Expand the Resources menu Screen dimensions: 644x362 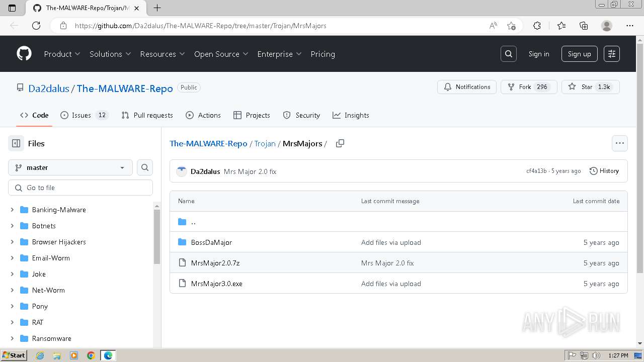click(x=163, y=54)
